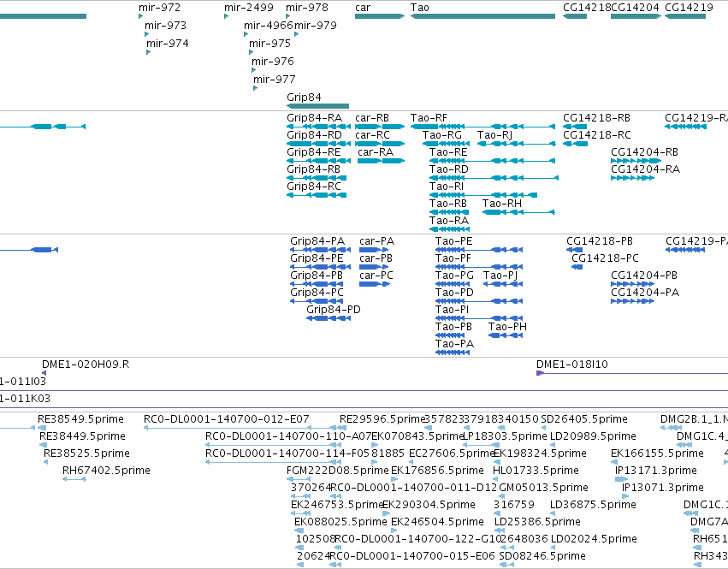Select the mir-976 gene label
The image size is (728, 569).
273,62
